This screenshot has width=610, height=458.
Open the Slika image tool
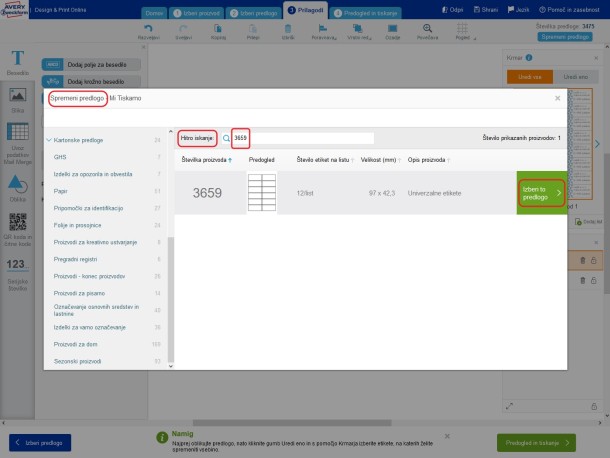coord(18,95)
